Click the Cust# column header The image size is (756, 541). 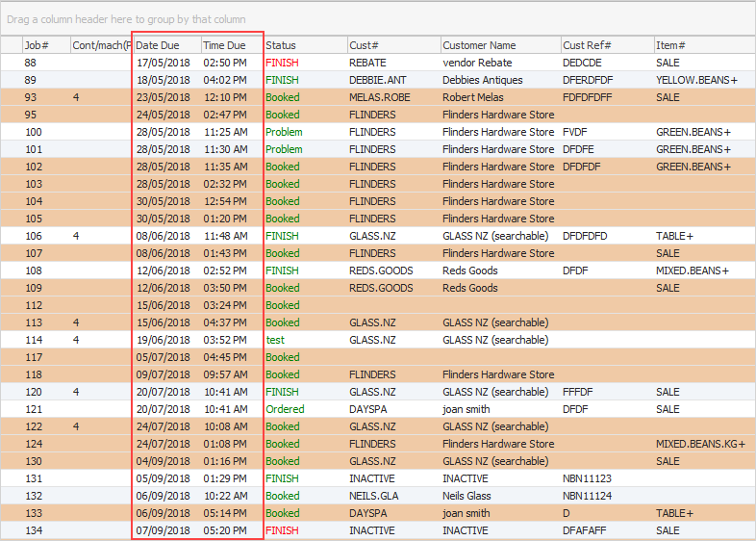[x=392, y=45]
